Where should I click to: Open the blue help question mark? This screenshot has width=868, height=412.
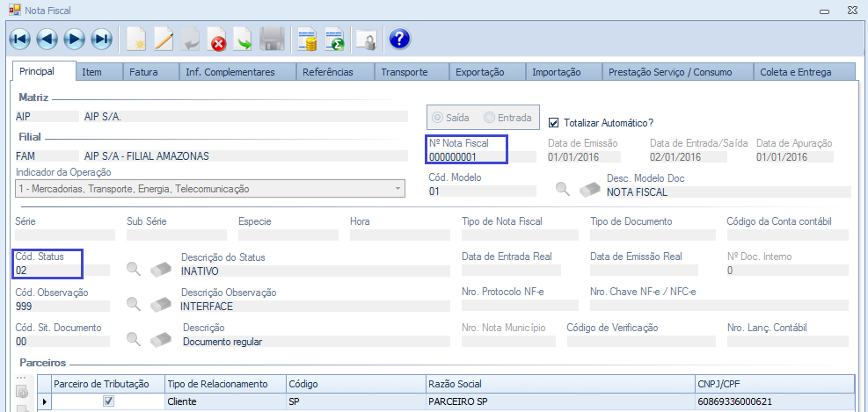tap(399, 39)
